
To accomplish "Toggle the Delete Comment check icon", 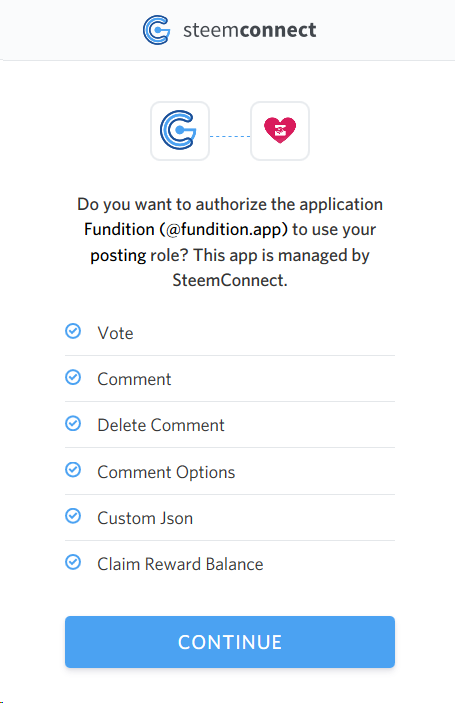I will [x=73, y=424].
